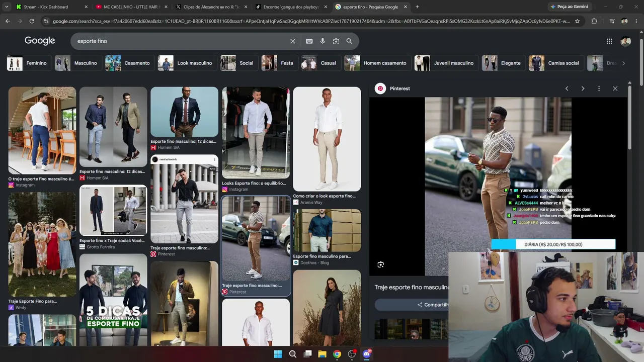The height and width of the screenshot is (362, 644).
Task: Click the 'Como criar o look esporte fino' caption
Action: pyautogui.click(x=325, y=196)
